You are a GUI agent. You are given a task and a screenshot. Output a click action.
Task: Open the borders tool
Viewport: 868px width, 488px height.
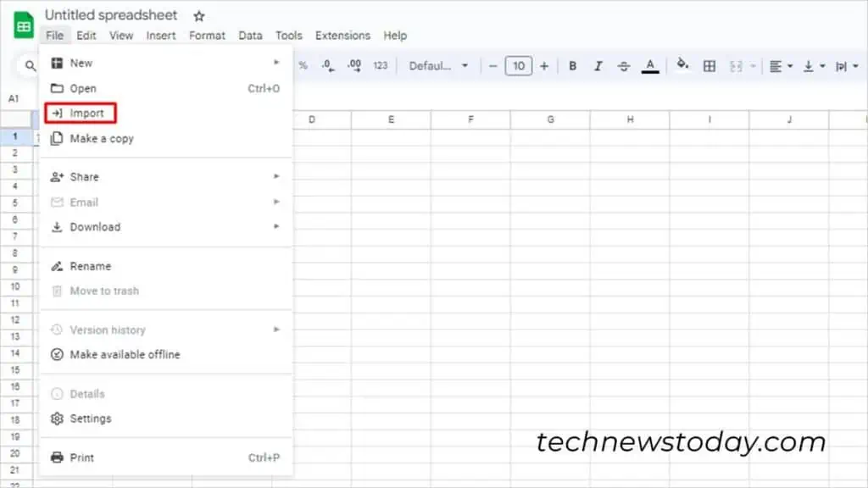(x=709, y=66)
